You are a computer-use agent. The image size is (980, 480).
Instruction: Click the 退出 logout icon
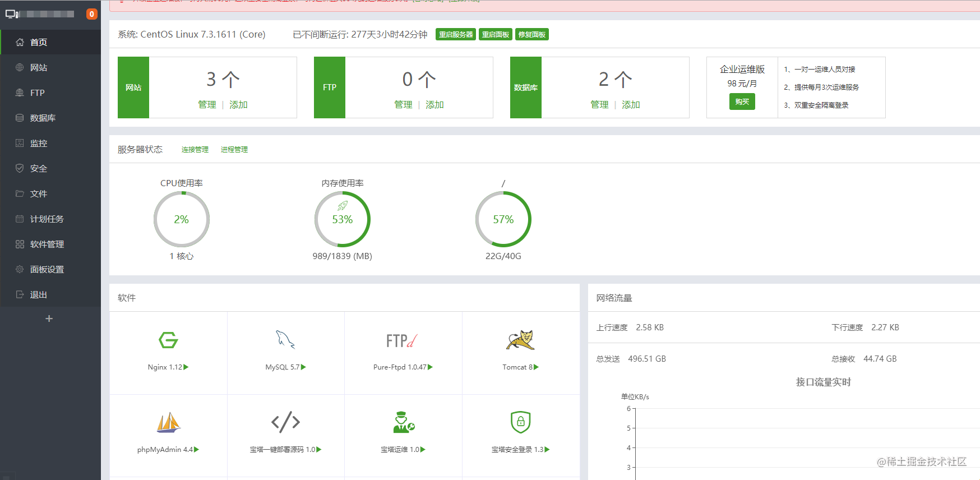(x=20, y=294)
